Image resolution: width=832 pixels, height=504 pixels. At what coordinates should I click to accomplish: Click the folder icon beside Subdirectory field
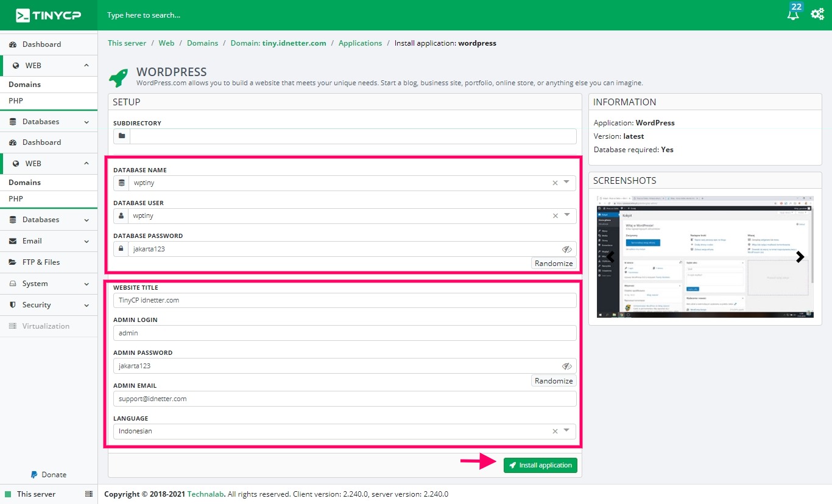point(121,136)
